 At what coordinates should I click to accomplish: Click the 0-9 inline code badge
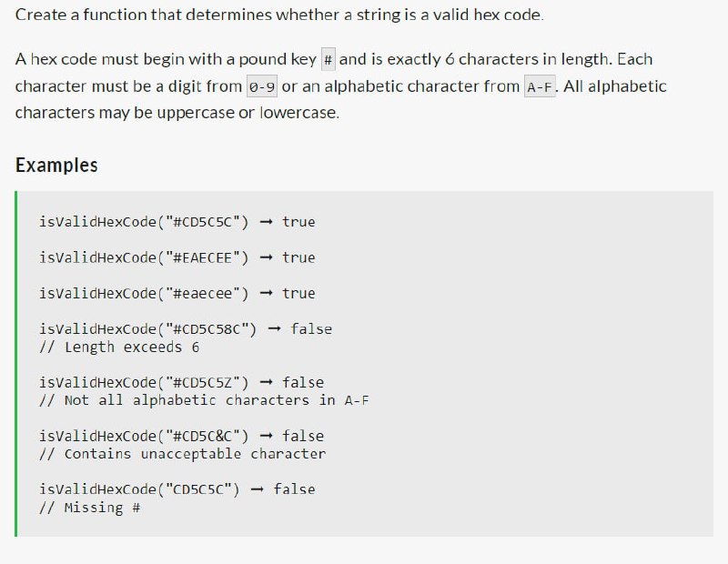[x=262, y=86]
